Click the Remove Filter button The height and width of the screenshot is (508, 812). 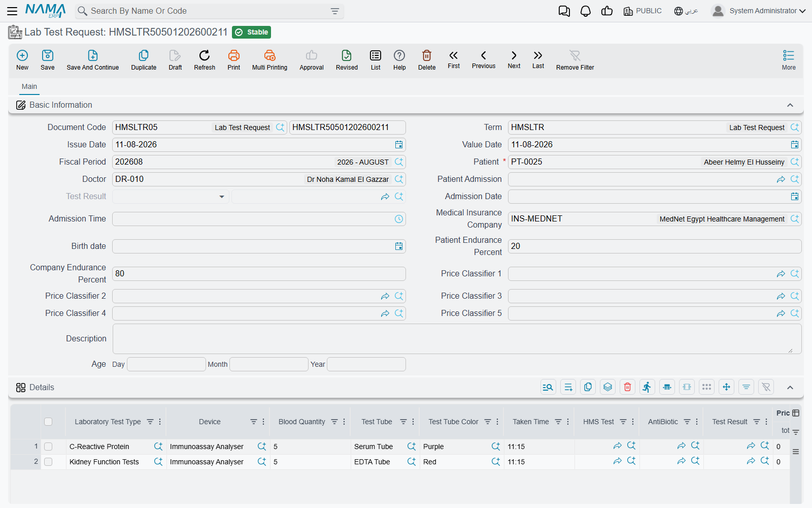575,59
